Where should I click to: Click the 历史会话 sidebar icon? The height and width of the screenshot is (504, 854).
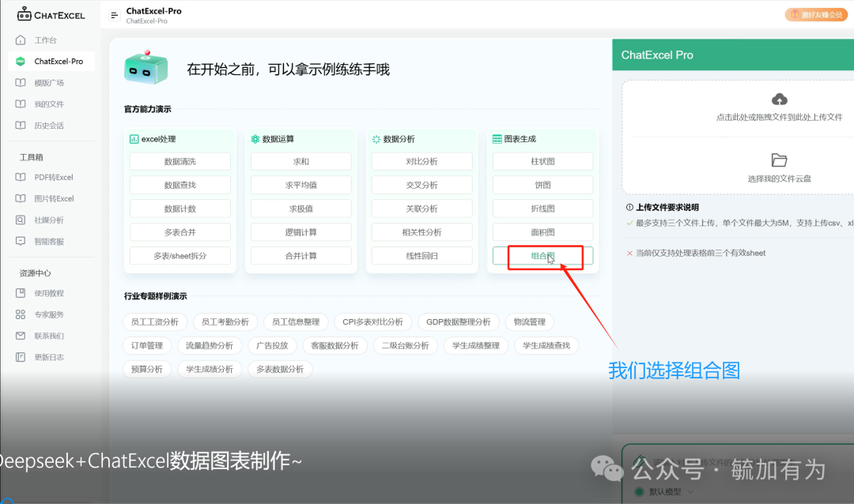21,125
